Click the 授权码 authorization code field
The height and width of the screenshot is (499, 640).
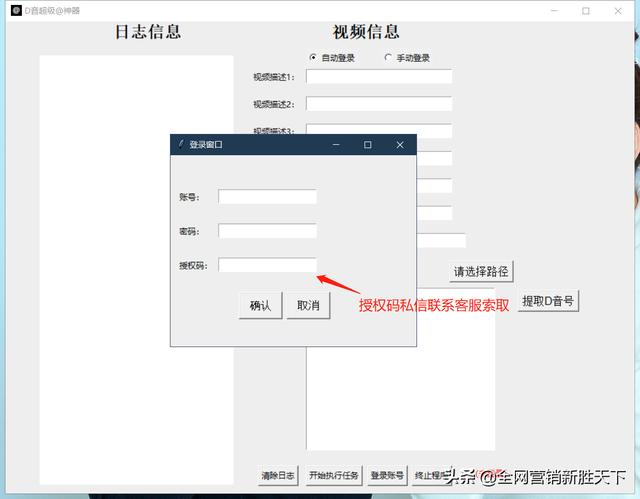[267, 265]
